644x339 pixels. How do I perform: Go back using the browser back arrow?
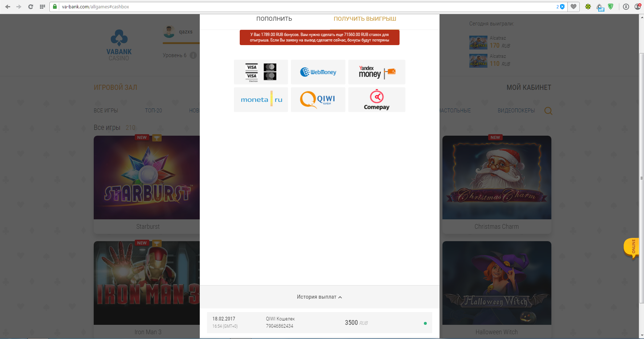click(8, 7)
